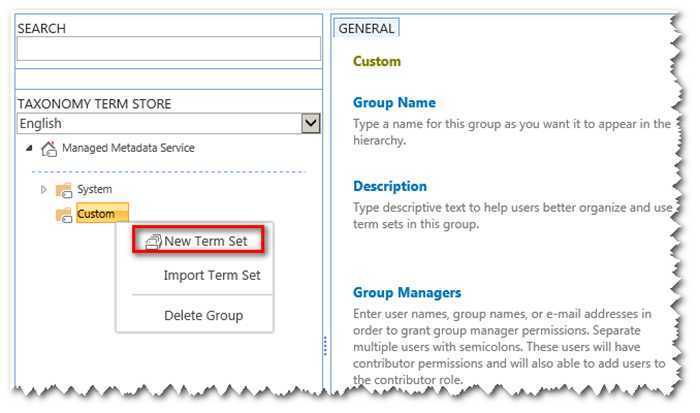Click the Group Managers heading
This screenshot has width=700, height=413.
point(407,292)
